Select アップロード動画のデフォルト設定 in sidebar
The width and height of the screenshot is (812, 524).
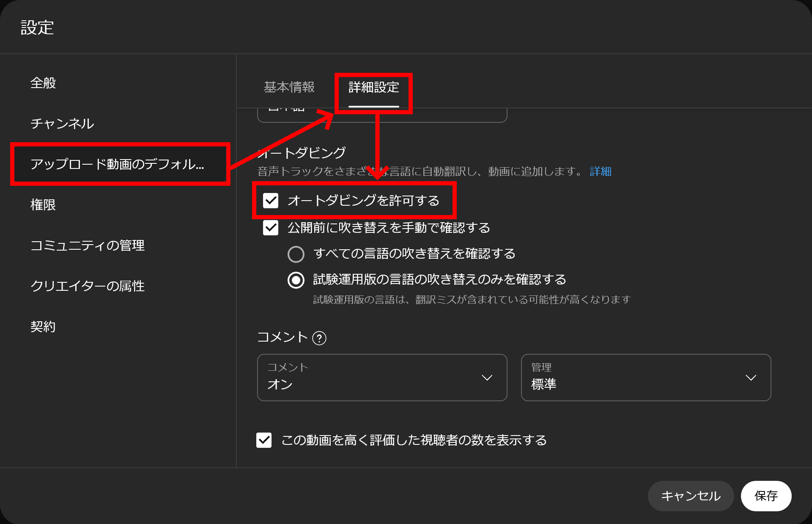click(x=117, y=164)
